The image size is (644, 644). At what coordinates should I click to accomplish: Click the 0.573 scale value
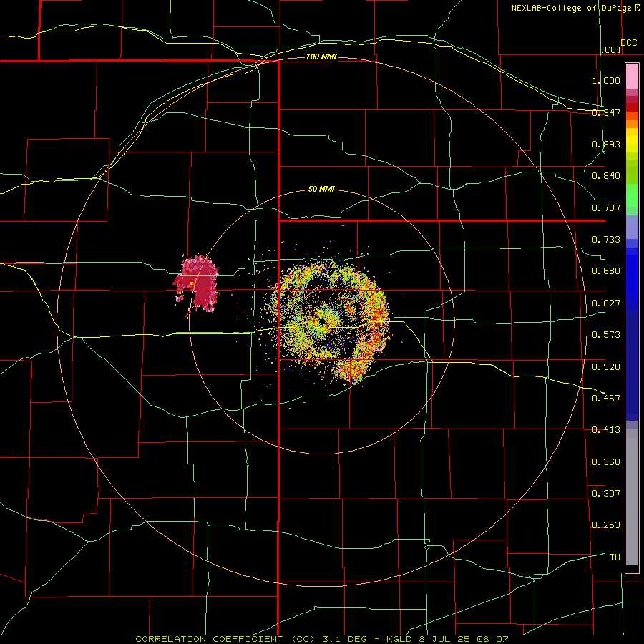pyautogui.click(x=606, y=334)
